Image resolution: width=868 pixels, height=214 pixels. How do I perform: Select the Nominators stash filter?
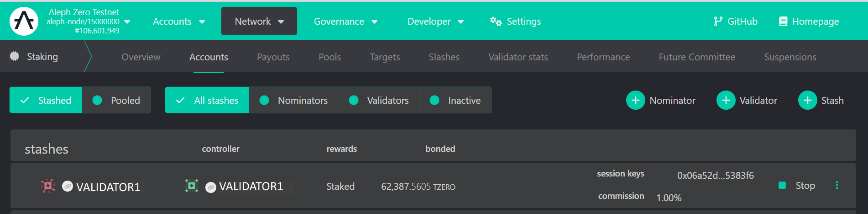[293, 100]
